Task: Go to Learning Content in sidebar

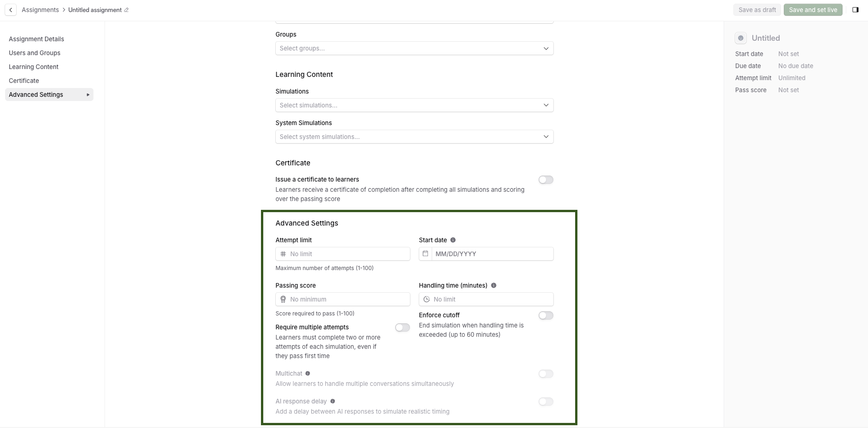Action: coord(34,67)
